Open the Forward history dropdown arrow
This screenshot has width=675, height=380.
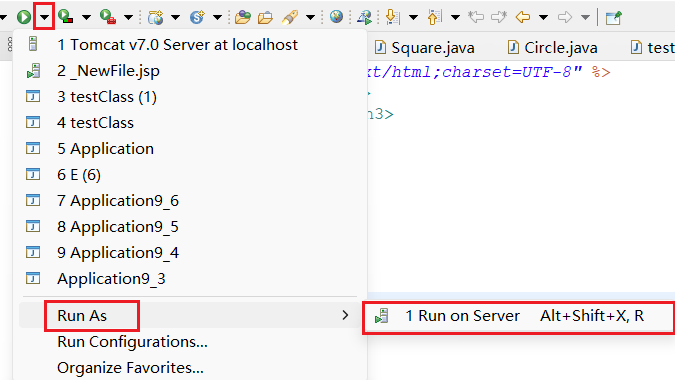pyautogui.click(x=585, y=17)
